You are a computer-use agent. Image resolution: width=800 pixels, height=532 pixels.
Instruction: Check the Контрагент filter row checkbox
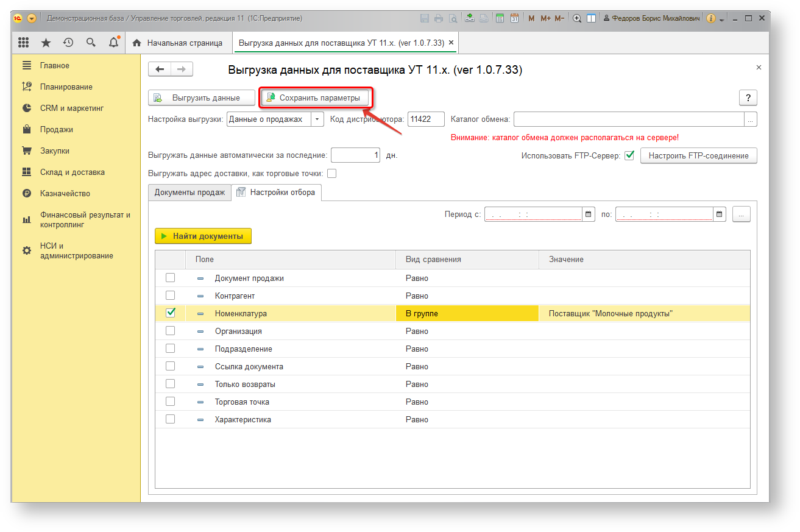point(171,296)
